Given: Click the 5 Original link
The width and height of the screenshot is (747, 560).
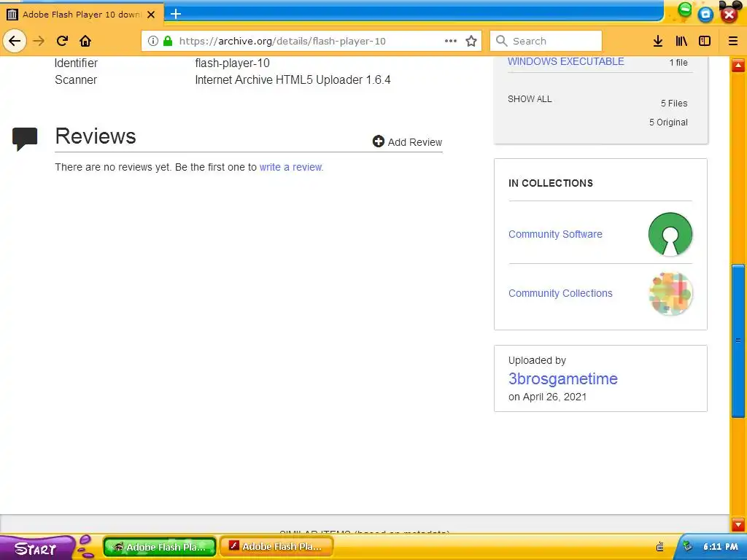Looking at the screenshot, I should 668,122.
